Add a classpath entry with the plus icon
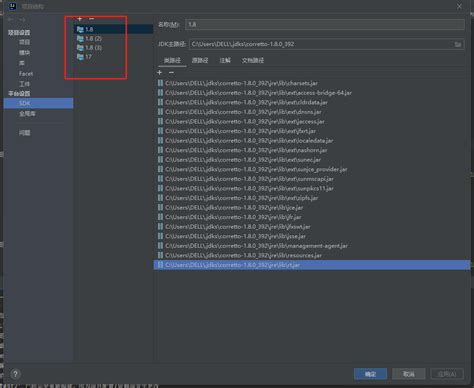 pyautogui.click(x=160, y=72)
